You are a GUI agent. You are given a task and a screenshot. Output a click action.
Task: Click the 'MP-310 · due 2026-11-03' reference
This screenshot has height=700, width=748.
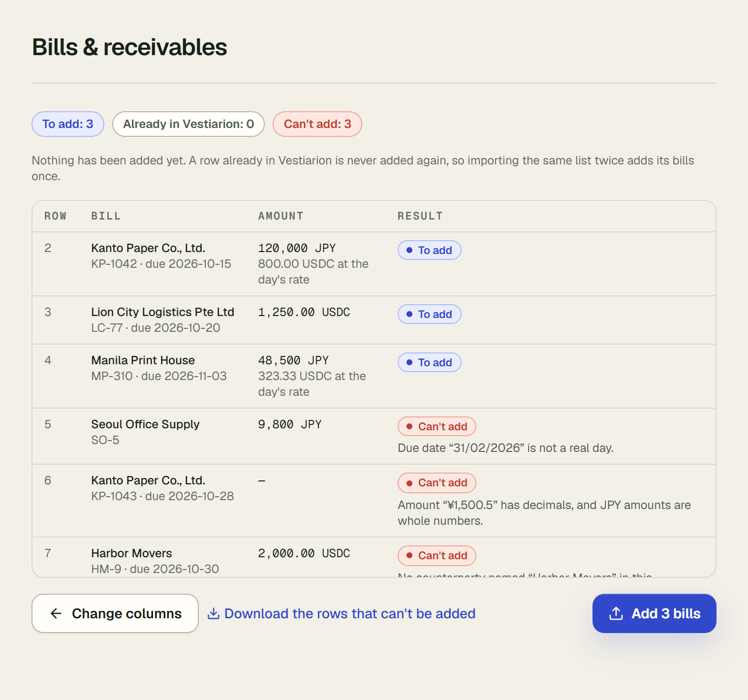click(x=159, y=376)
